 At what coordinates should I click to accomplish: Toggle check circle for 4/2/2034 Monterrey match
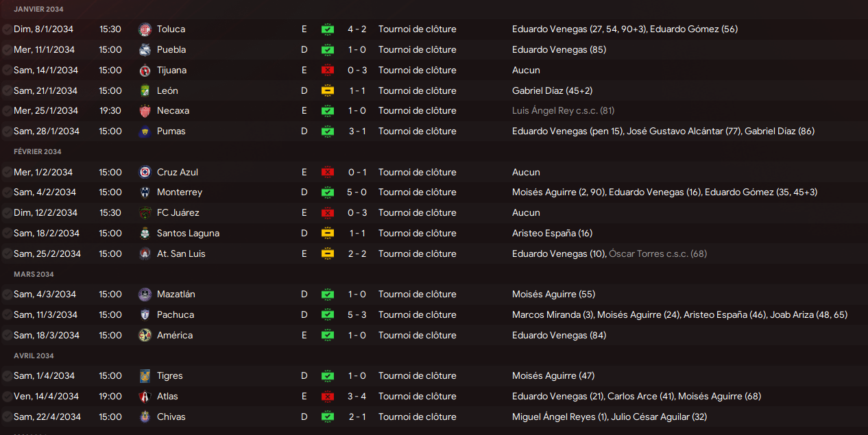[7, 192]
